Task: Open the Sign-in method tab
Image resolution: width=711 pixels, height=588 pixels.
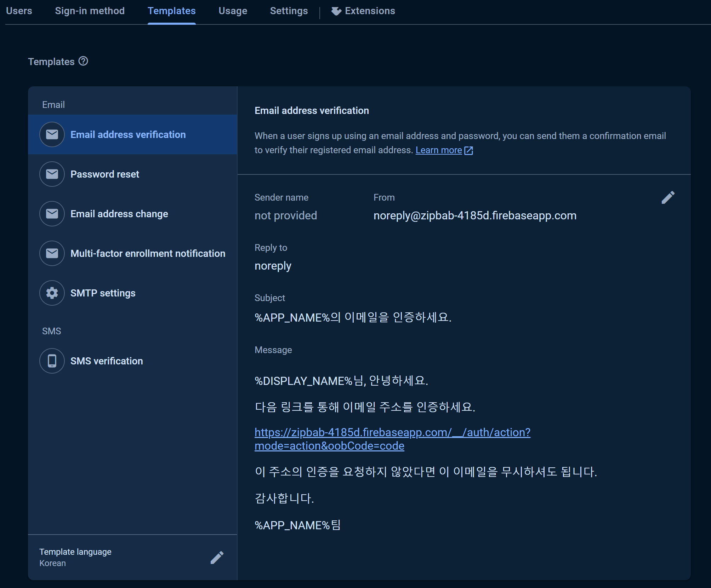Action: tap(90, 11)
